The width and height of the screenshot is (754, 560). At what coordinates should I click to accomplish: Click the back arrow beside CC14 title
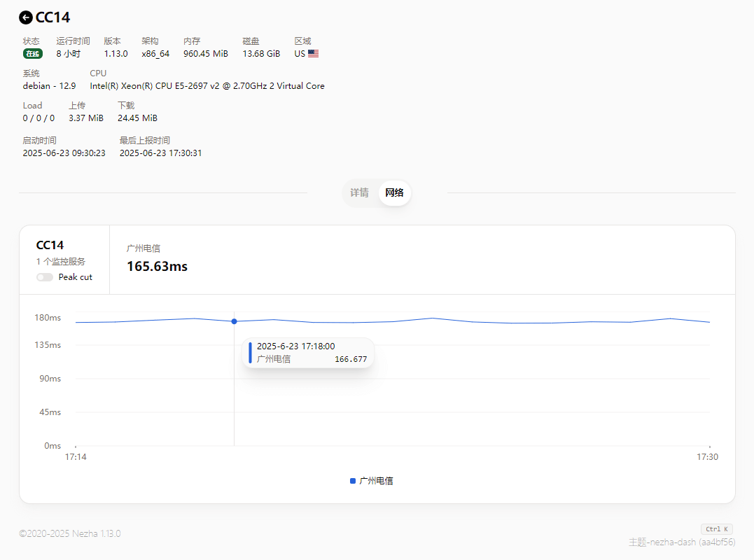coord(26,17)
